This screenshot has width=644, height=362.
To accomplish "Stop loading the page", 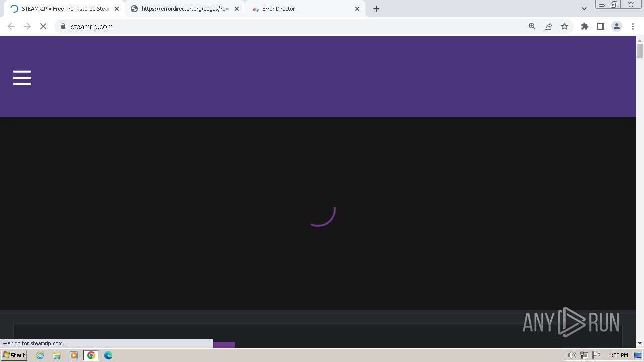I will (x=43, y=26).
